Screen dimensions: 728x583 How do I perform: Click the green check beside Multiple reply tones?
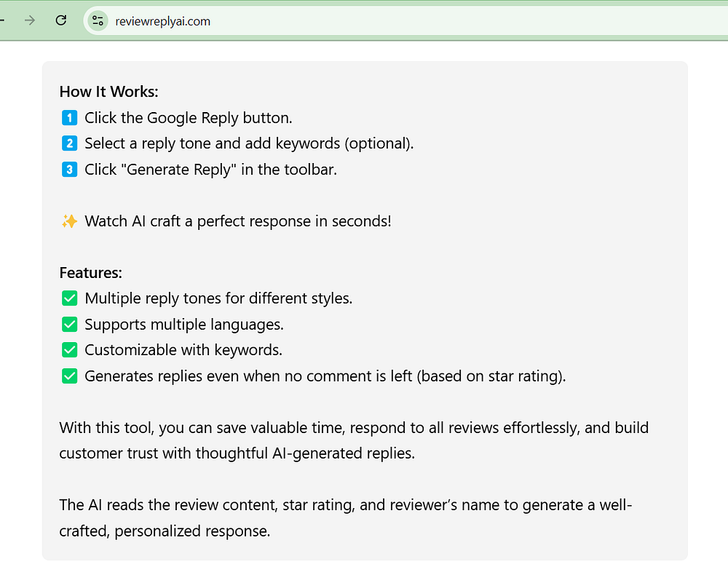coord(69,298)
